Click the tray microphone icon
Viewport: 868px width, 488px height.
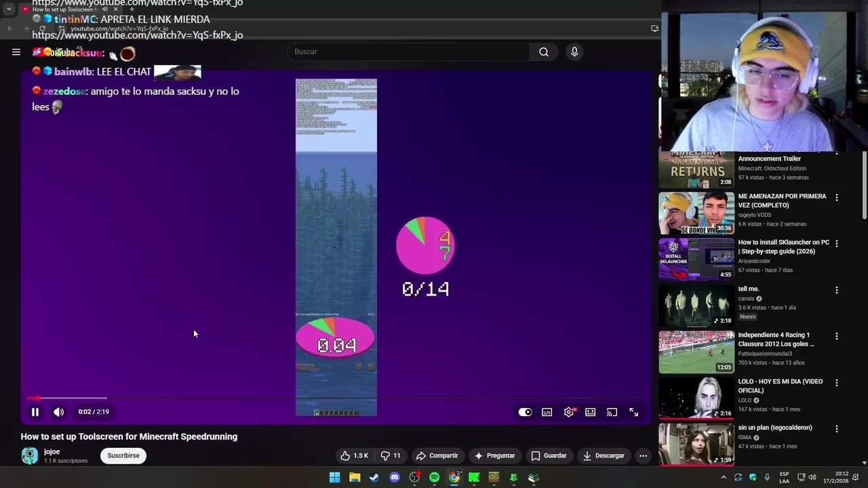[767, 477]
